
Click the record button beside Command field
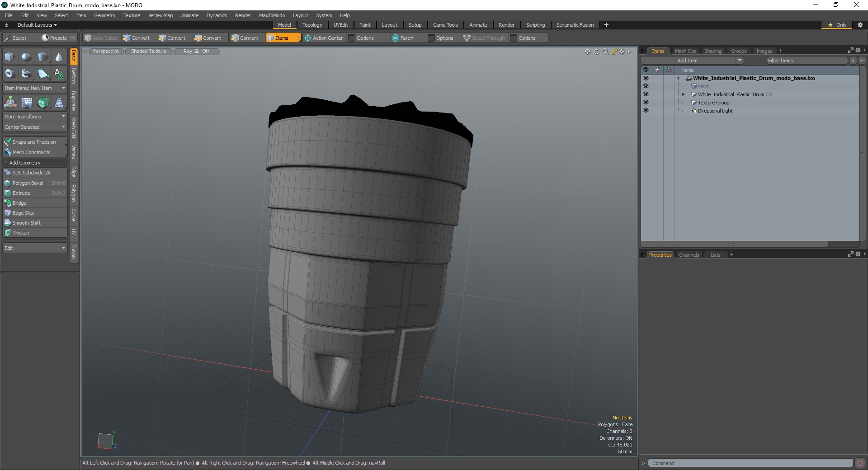click(x=860, y=463)
